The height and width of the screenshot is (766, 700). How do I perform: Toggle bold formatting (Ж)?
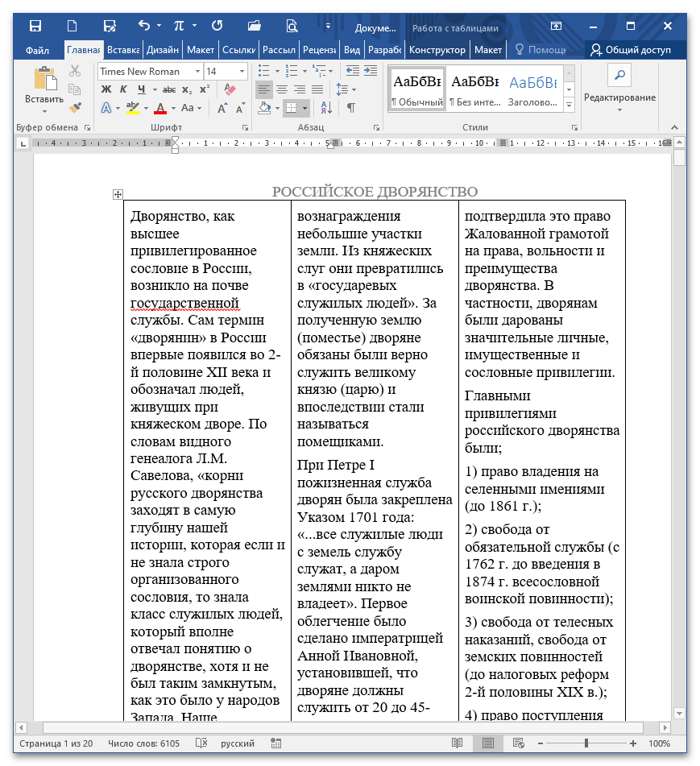coord(106,89)
